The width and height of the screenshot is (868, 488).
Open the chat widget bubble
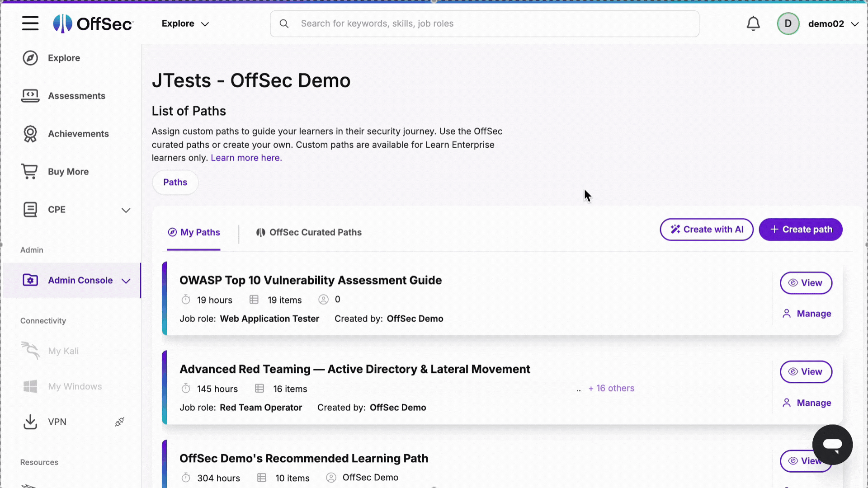point(832,445)
